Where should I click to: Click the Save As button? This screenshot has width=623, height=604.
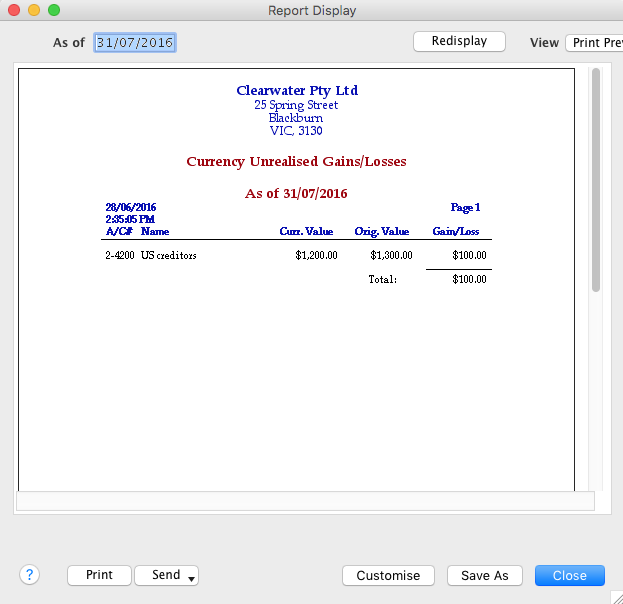point(485,575)
